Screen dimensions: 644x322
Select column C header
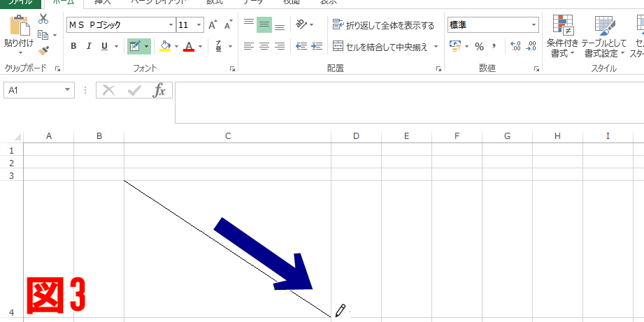(x=227, y=136)
